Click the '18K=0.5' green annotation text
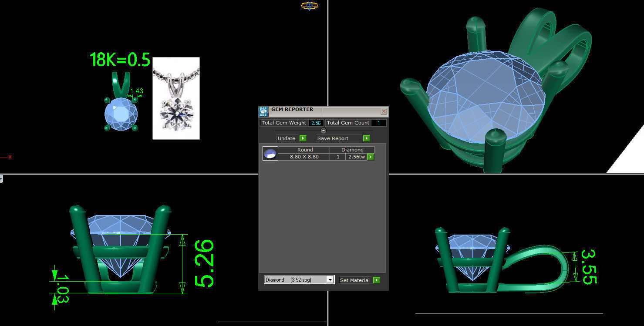 pos(120,60)
